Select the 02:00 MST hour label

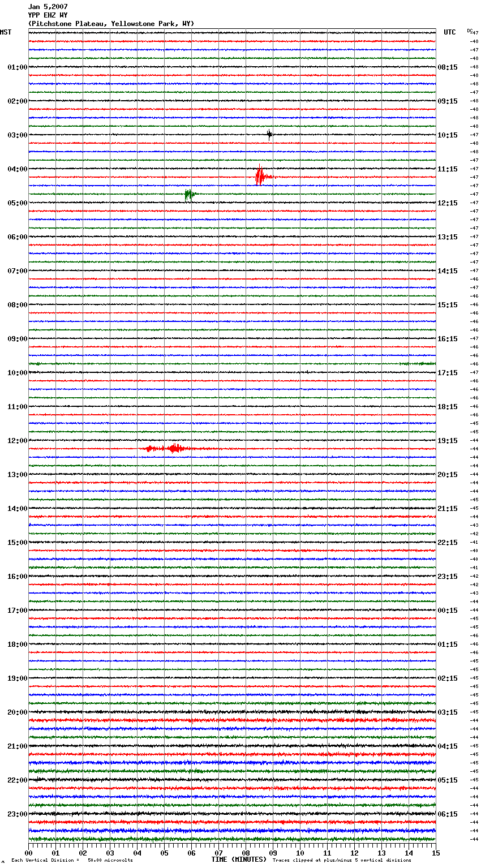click(x=18, y=101)
